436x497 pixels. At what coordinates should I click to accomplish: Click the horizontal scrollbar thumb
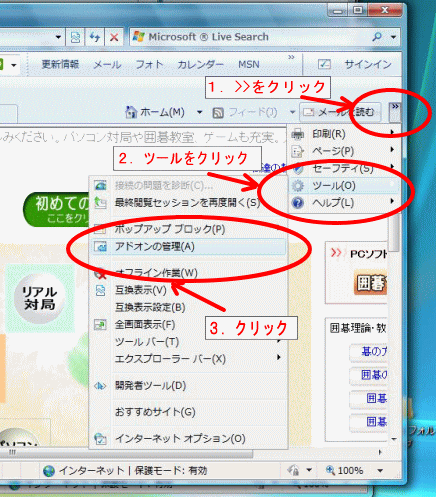point(127,453)
